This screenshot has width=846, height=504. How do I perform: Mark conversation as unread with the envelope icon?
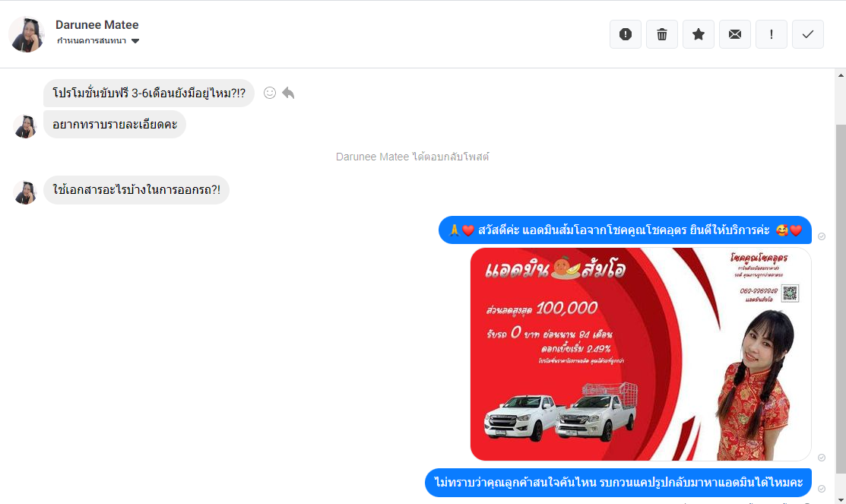[x=735, y=34]
